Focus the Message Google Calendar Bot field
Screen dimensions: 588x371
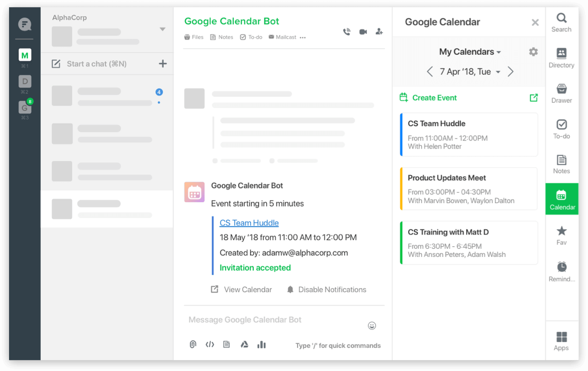click(x=276, y=320)
